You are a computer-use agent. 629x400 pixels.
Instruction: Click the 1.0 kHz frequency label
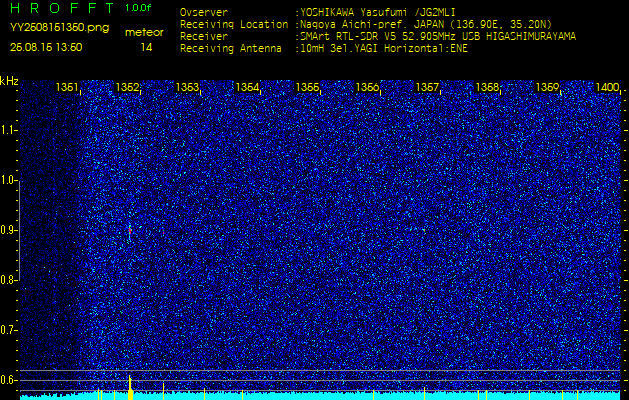(8, 180)
